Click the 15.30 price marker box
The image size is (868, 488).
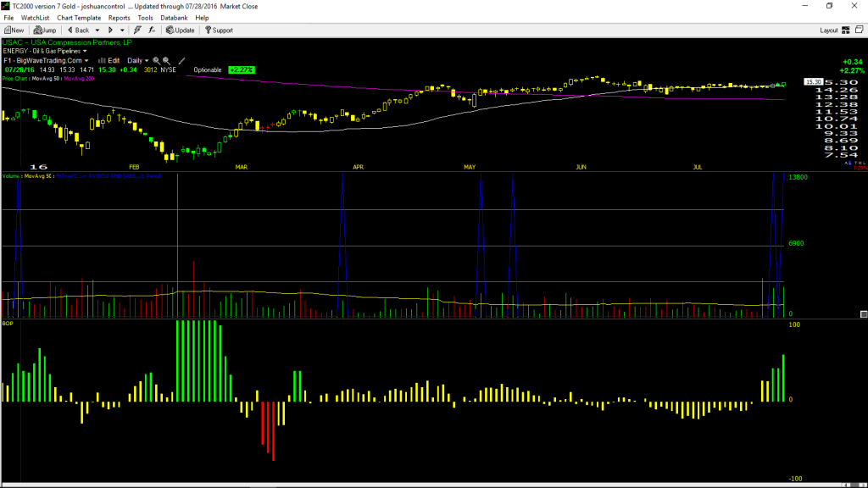pos(813,82)
